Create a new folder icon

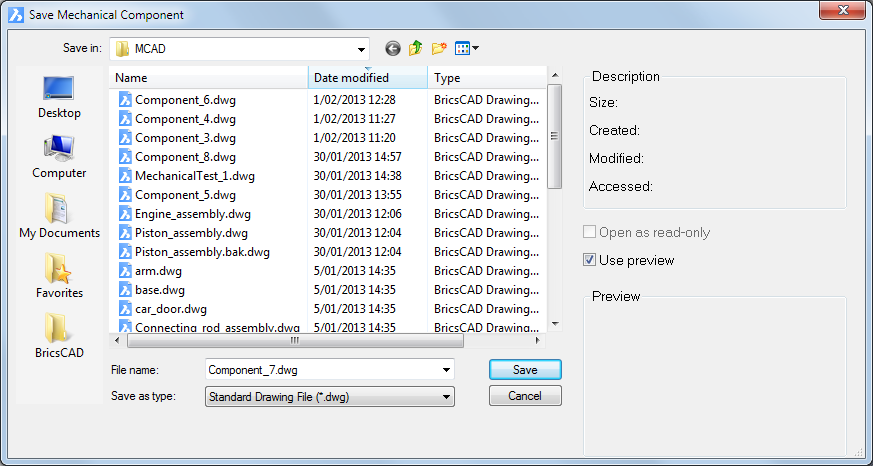pyautogui.click(x=438, y=48)
